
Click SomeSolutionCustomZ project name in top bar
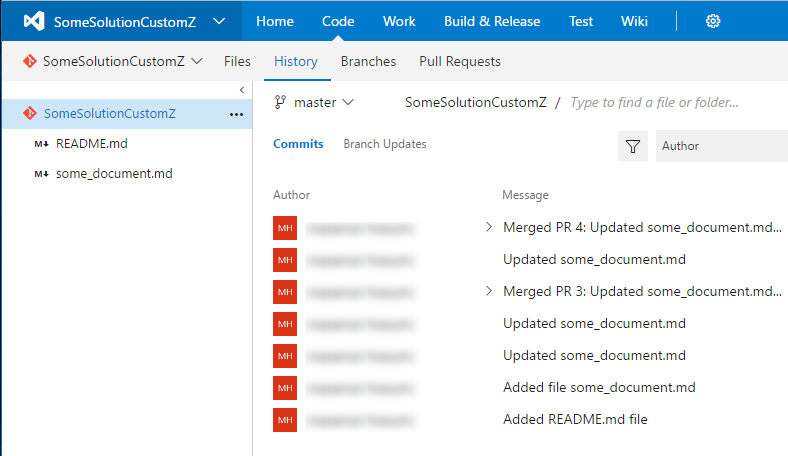[125, 22]
